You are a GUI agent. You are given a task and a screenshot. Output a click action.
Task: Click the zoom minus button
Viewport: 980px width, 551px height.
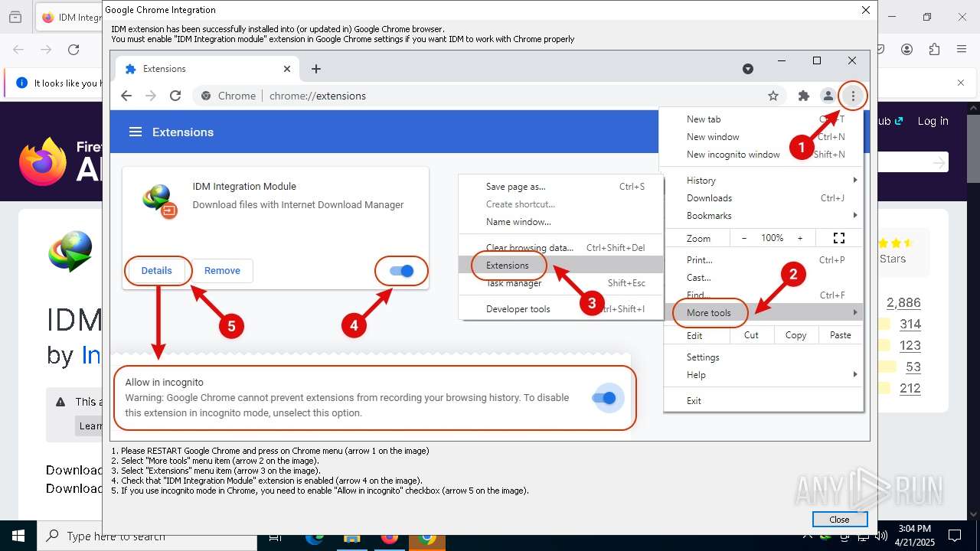point(743,238)
